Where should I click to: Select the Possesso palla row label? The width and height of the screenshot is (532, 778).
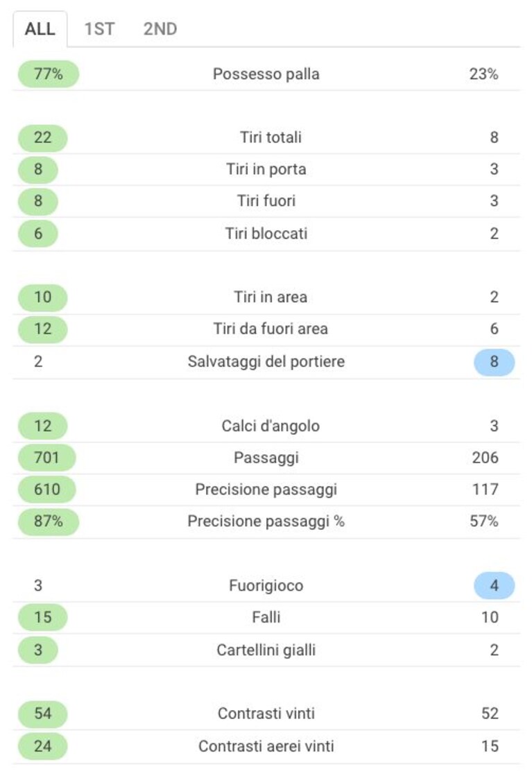266,74
